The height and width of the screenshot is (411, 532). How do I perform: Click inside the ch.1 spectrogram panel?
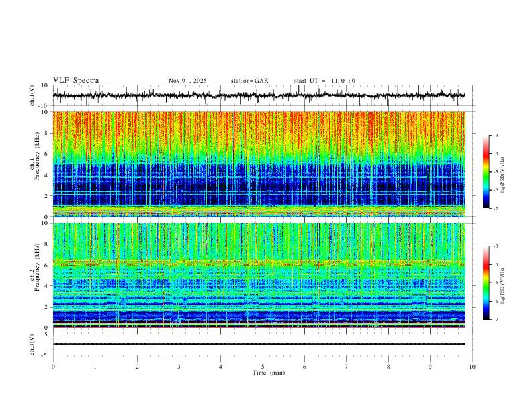(x=259, y=164)
